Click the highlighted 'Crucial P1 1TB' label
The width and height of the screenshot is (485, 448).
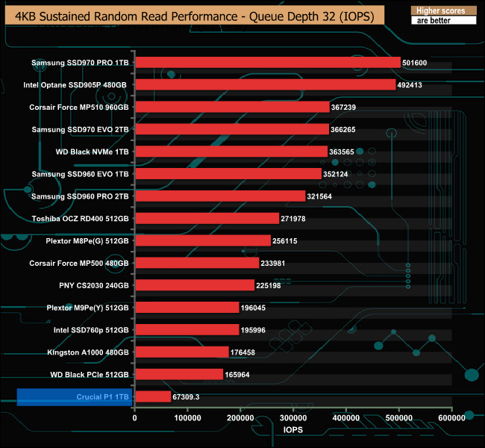point(75,397)
